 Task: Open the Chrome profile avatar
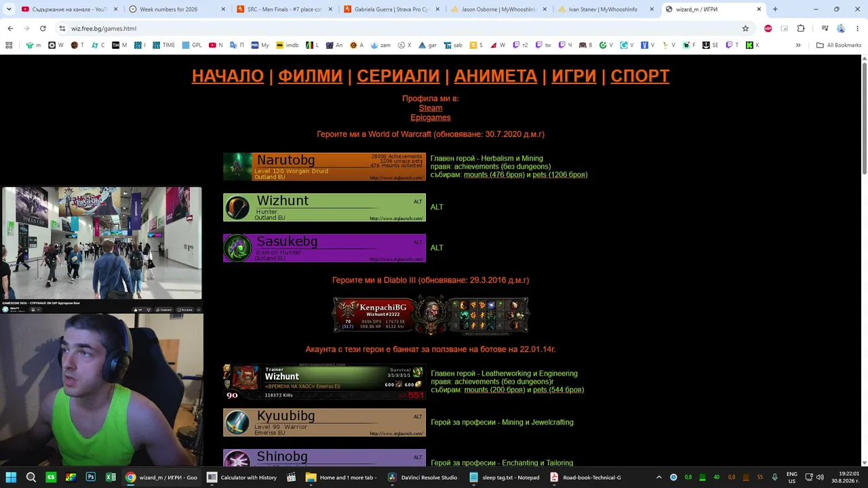point(841,28)
